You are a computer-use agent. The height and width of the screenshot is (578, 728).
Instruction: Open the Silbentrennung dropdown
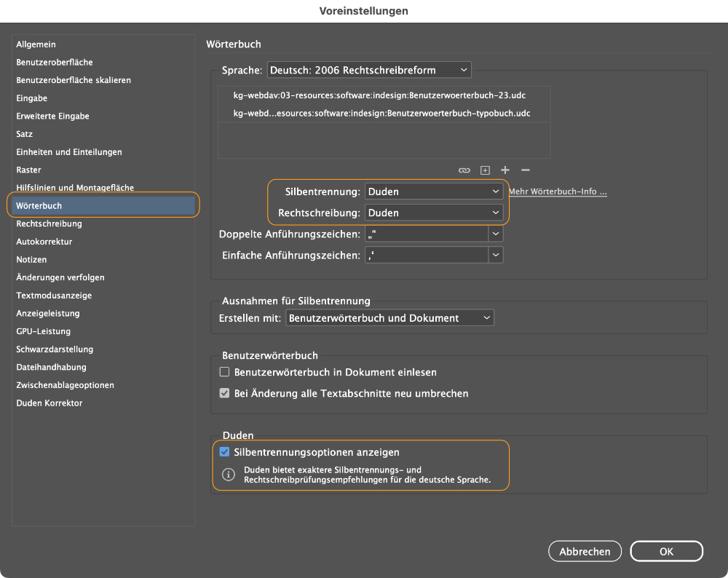434,191
